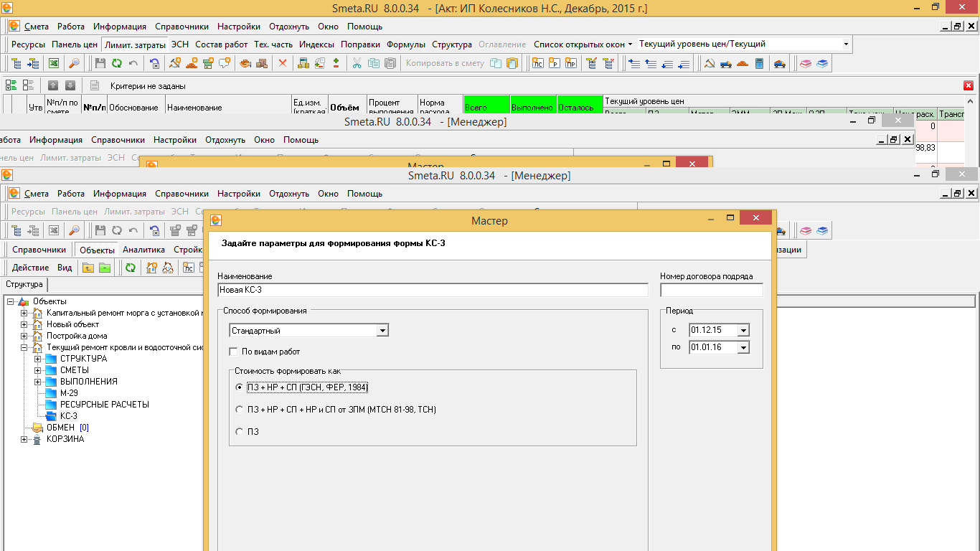The height and width of the screenshot is (551, 980).
Task: Select the РЕСУРСНЫЕ РАСЧЕТЫ folder in the tree
Action: pos(105,405)
